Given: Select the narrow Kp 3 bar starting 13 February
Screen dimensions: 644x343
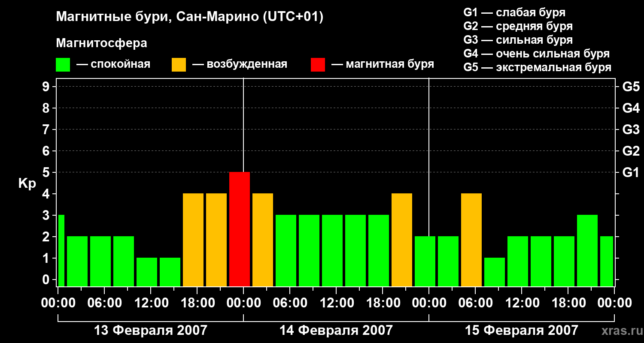Looking at the screenshot, I should point(61,250).
